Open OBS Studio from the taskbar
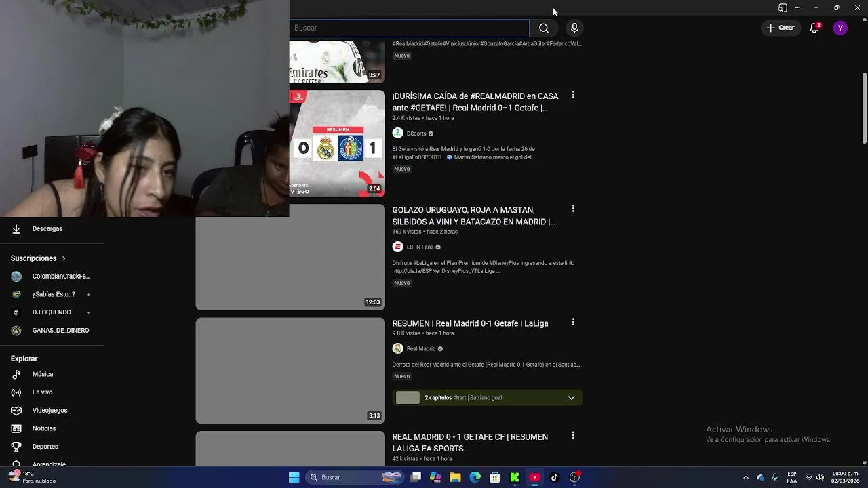Image resolution: width=868 pixels, height=488 pixels. (x=574, y=477)
